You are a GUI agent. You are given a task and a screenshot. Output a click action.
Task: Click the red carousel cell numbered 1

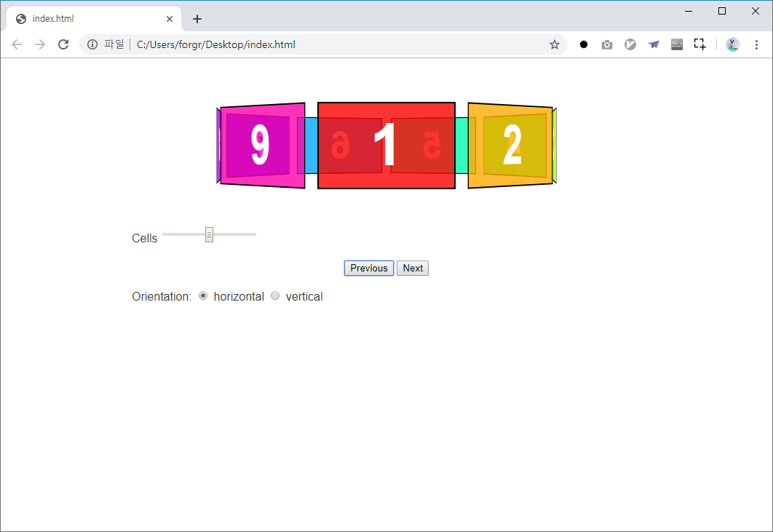click(386, 146)
